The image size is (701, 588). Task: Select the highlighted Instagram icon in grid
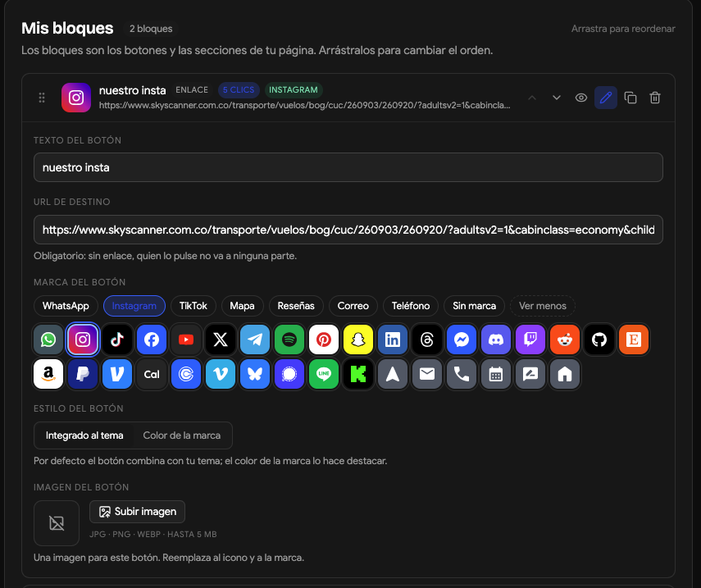pyautogui.click(x=83, y=340)
